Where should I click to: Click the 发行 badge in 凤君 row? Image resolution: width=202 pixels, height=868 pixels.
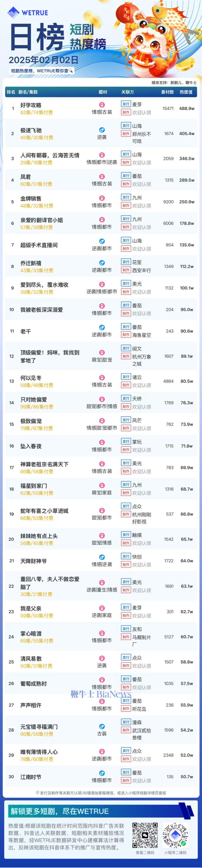pos(126,176)
